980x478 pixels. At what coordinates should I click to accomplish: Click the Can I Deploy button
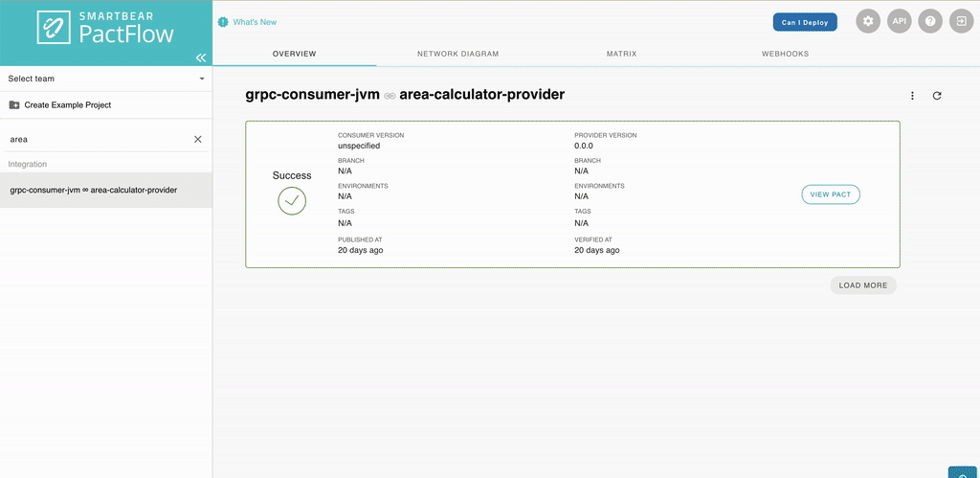tap(805, 22)
